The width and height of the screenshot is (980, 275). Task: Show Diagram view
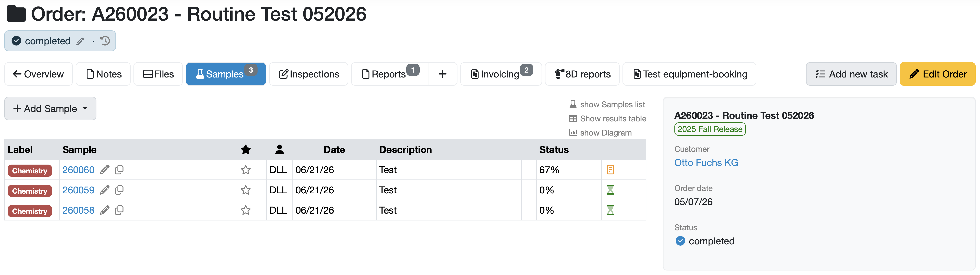pos(600,133)
